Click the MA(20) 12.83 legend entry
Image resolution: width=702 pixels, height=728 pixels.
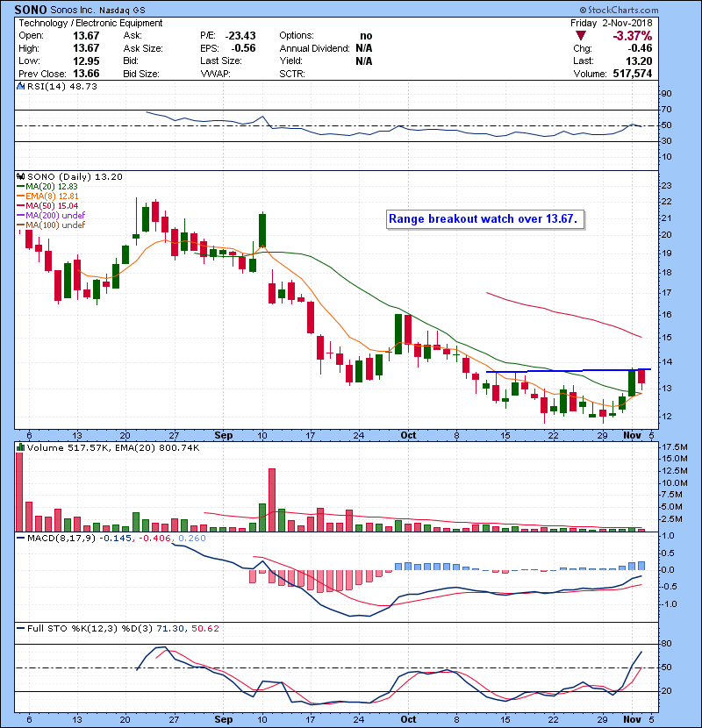coord(47,187)
